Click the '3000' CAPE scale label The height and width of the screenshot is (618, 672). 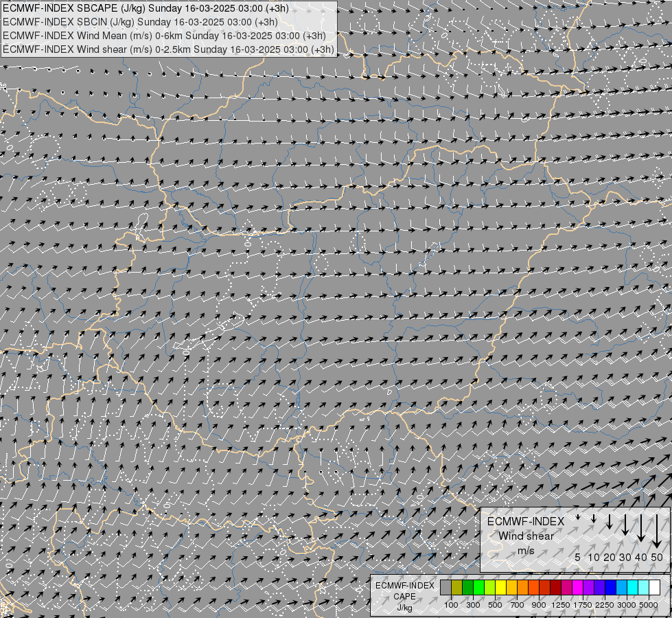tap(627, 605)
